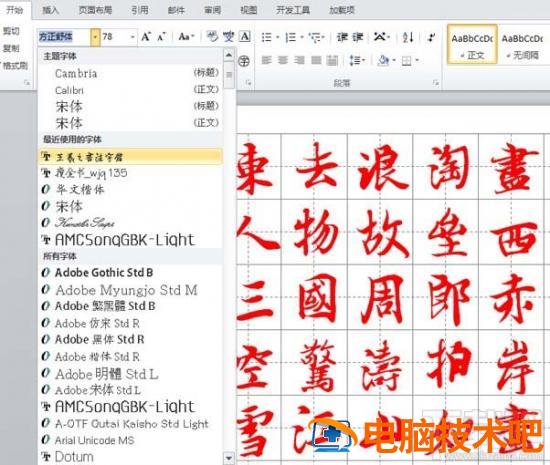The width and height of the screenshot is (550, 465).
Task: Click the Distributed alignment icon
Action: [x=332, y=61]
